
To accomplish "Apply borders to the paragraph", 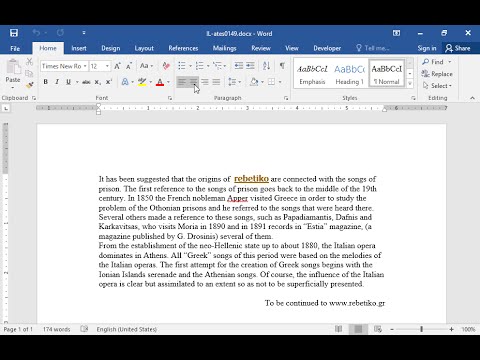I will 272,82.
